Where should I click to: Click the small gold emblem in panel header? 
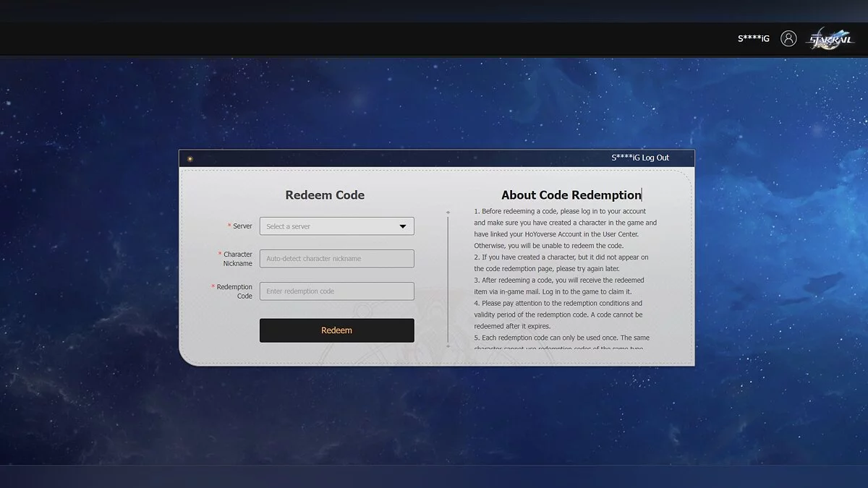[x=190, y=159]
